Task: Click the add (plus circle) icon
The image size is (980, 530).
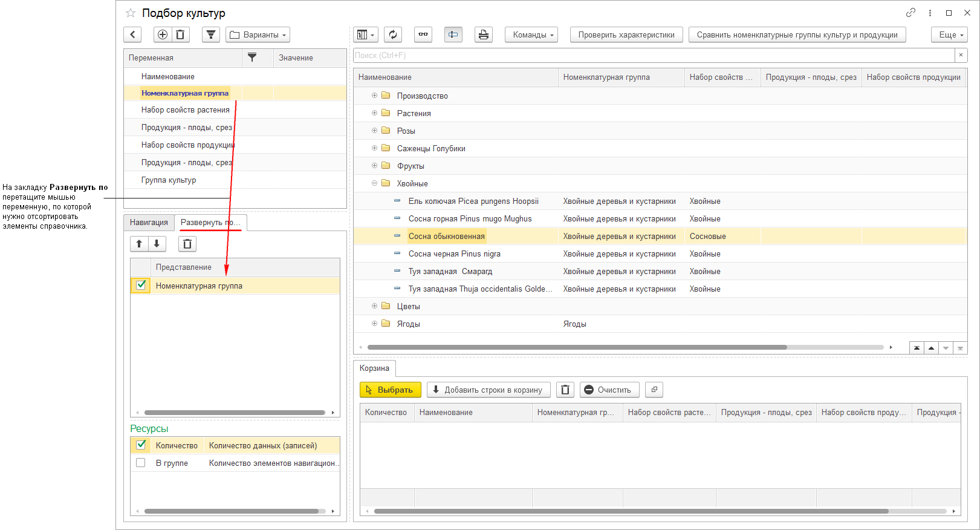Action: tap(163, 34)
